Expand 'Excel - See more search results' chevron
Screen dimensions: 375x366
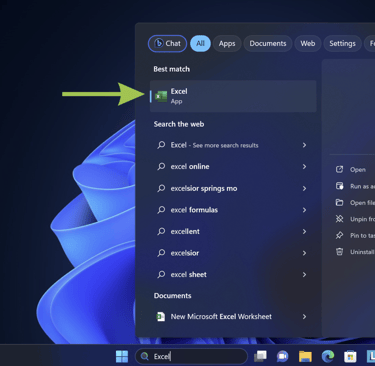[304, 145]
